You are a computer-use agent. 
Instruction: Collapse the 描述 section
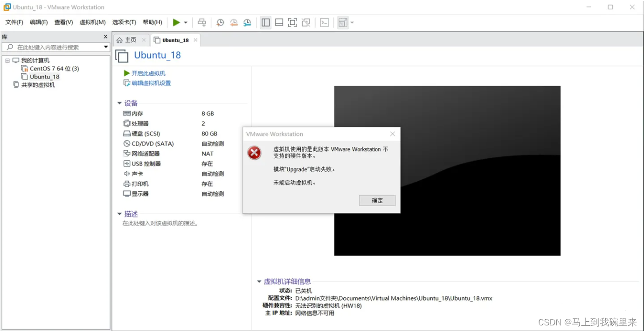tap(119, 214)
